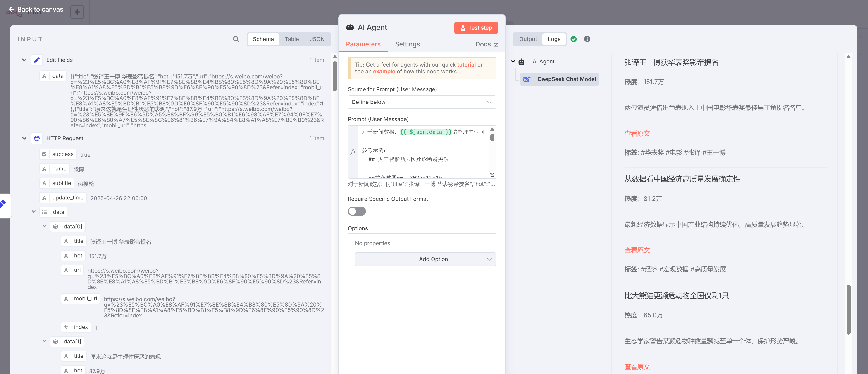Expand the prompt editor with resize icon

pyautogui.click(x=492, y=175)
